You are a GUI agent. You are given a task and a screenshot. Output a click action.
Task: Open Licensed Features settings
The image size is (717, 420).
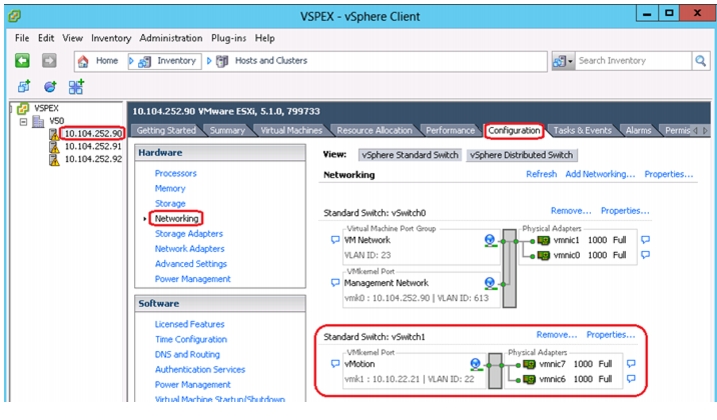[189, 324]
